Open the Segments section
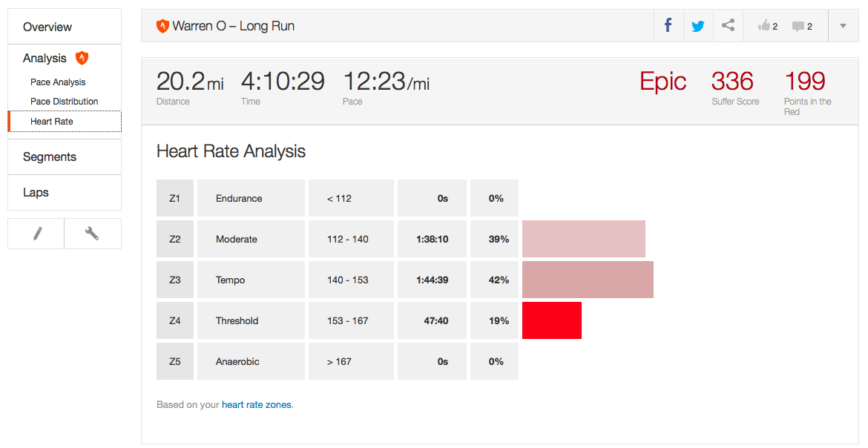The height and width of the screenshot is (448, 868). coord(50,157)
